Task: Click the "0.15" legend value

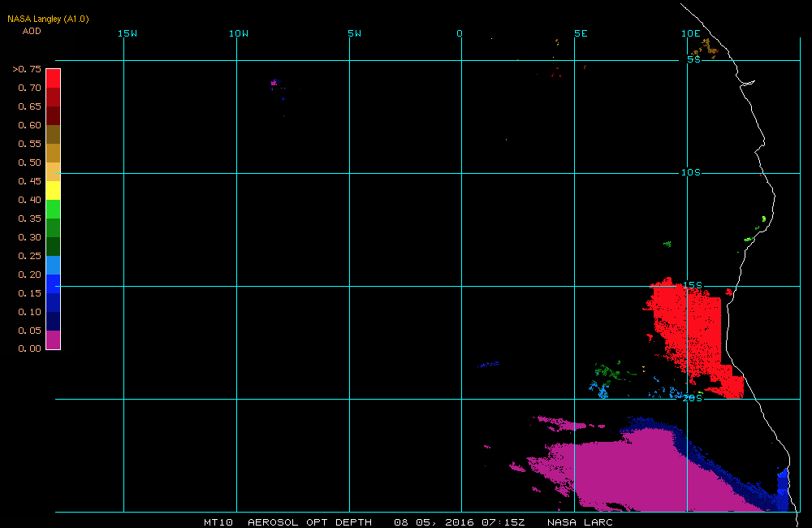Action: 29,293
